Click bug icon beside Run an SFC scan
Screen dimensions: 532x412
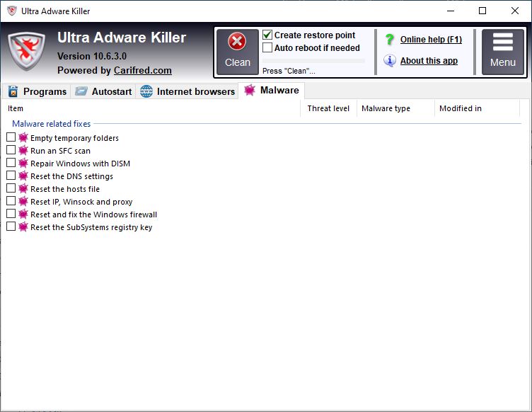point(23,150)
